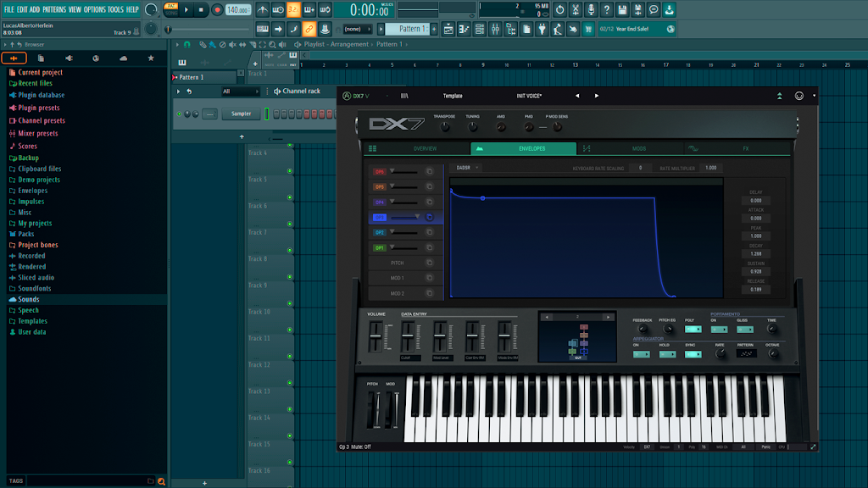
Task: Open DX7 V preset library bars icon
Action: [404, 96]
